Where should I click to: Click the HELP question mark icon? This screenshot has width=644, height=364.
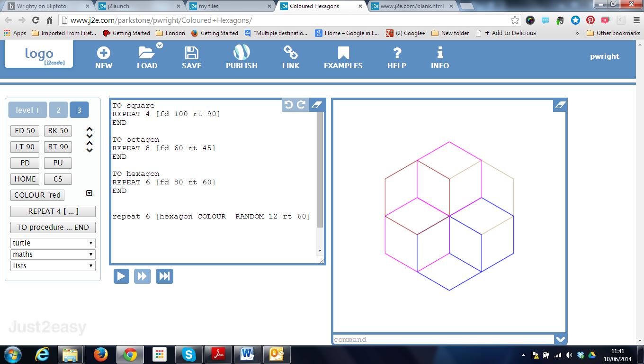click(397, 53)
